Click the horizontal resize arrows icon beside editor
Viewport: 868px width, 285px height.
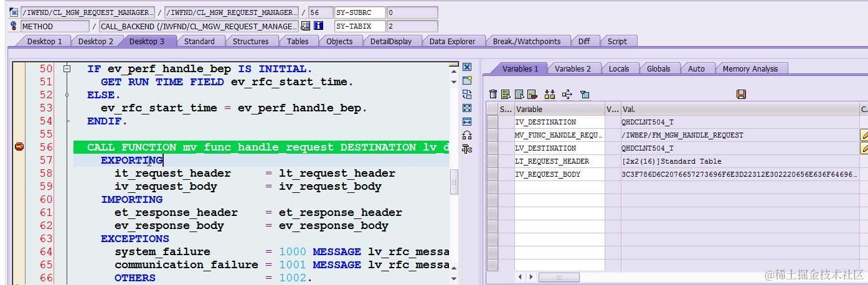coord(467,121)
